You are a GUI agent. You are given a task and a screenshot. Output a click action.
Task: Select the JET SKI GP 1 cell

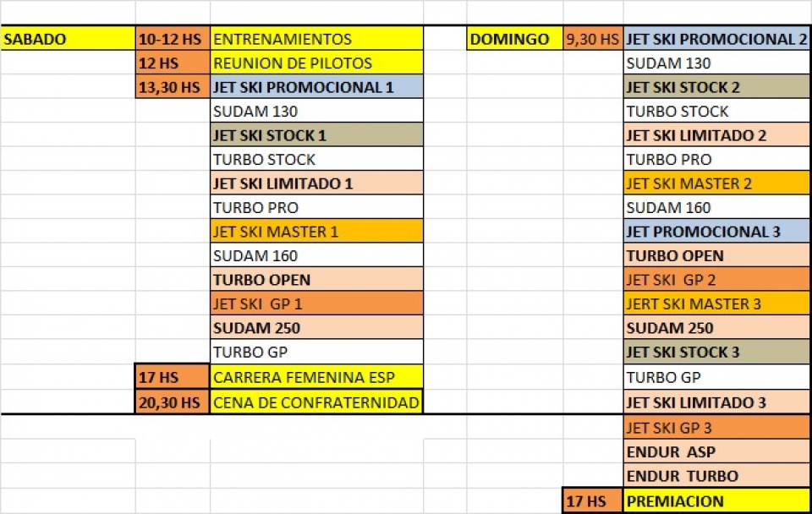pyautogui.click(x=317, y=303)
